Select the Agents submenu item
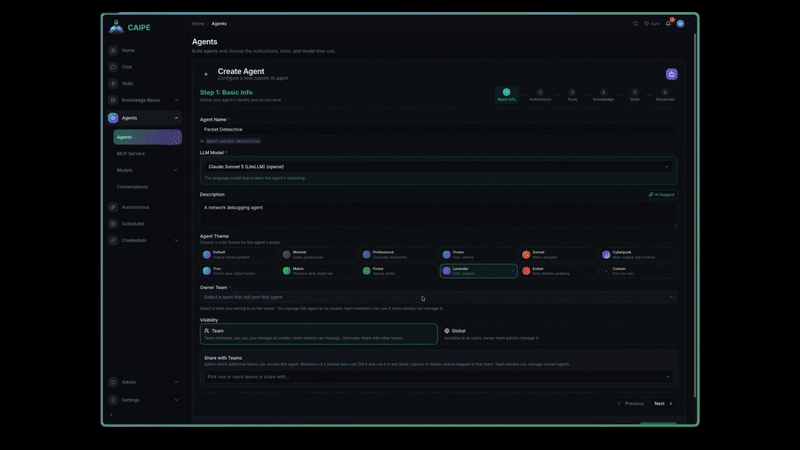800x450 pixels. [147, 137]
